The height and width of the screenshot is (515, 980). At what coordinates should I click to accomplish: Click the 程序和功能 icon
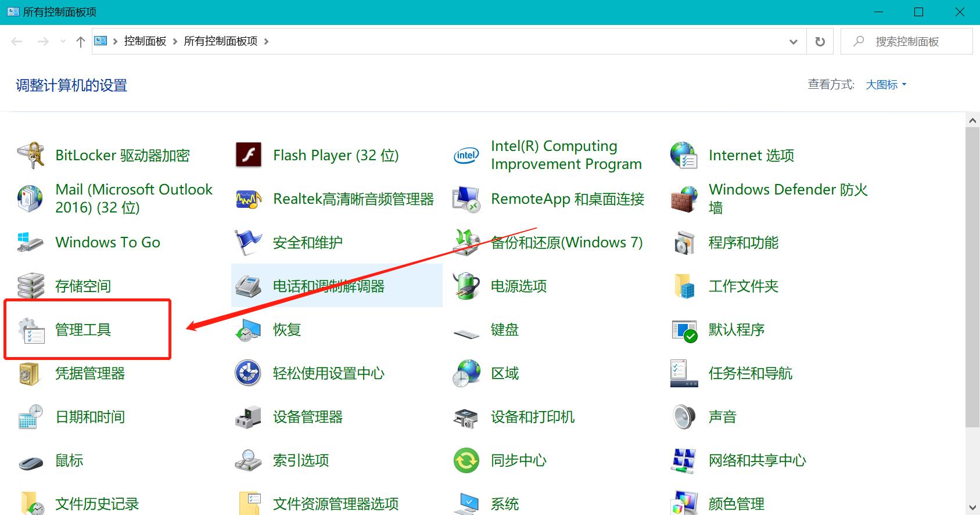click(684, 242)
